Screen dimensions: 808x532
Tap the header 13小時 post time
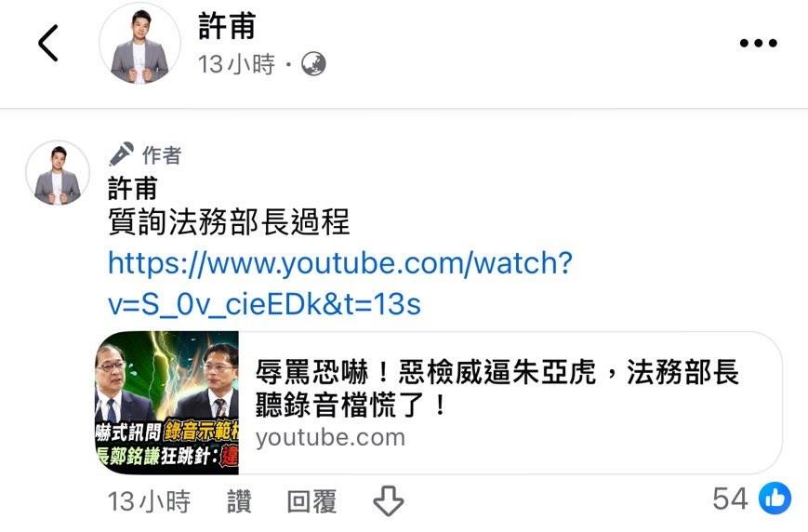click(x=236, y=64)
